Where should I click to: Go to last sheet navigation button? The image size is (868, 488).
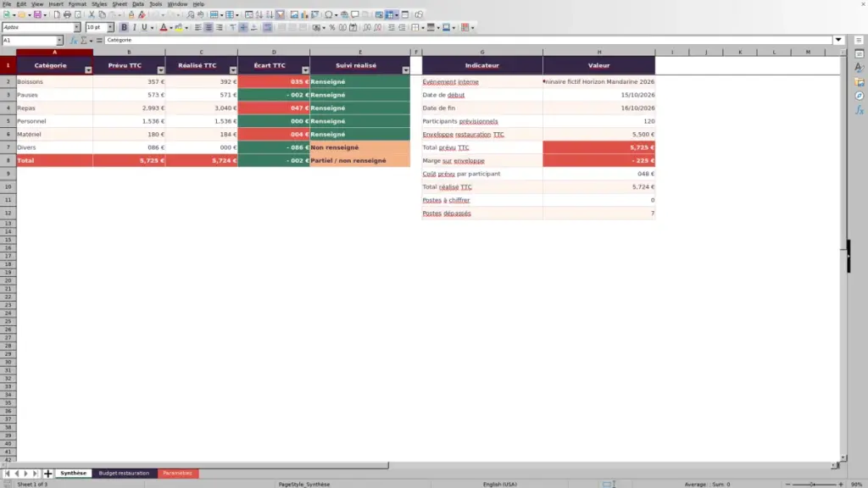coord(36,474)
